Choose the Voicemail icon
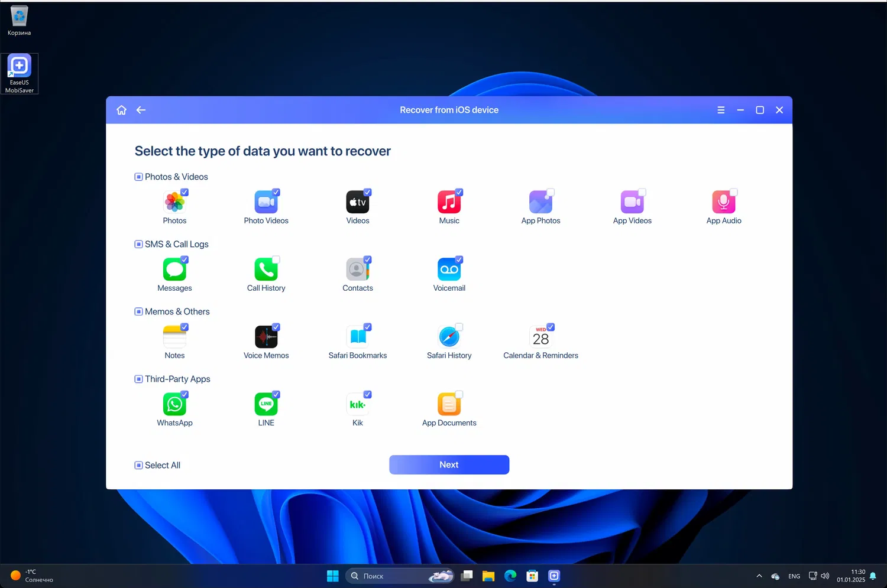This screenshot has width=887, height=588. [449, 269]
